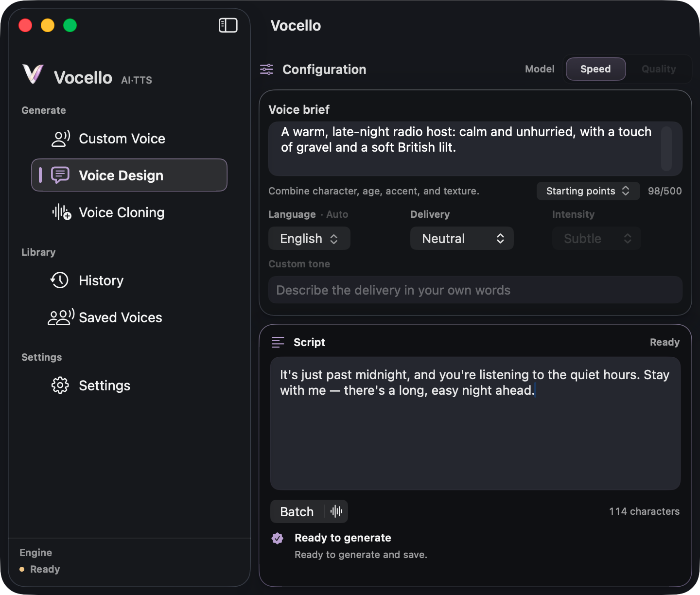Click the Voice brief hint about character, age, accent

click(374, 191)
